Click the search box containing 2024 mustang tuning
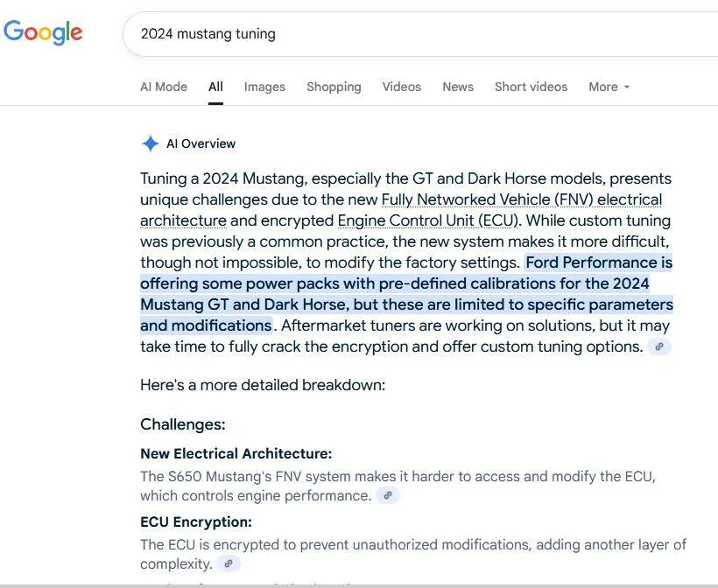This screenshot has width=718, height=588. pos(421,34)
